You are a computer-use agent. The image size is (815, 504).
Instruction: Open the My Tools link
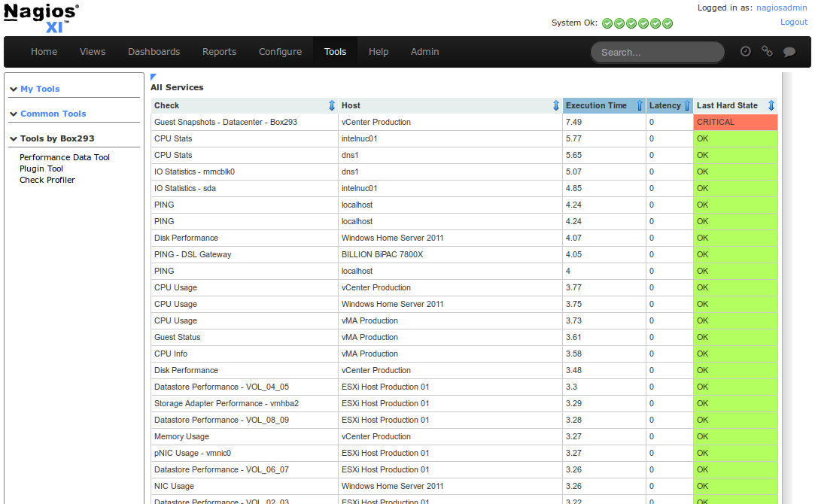coord(40,89)
